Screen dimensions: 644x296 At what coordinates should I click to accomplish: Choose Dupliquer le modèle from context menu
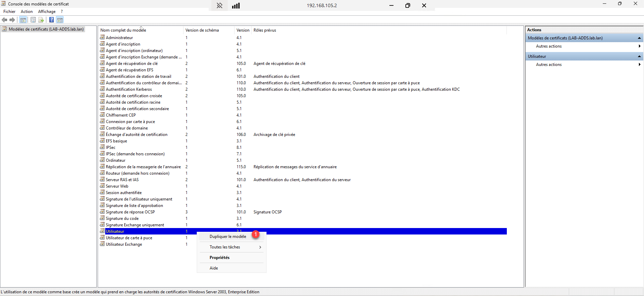point(228,237)
